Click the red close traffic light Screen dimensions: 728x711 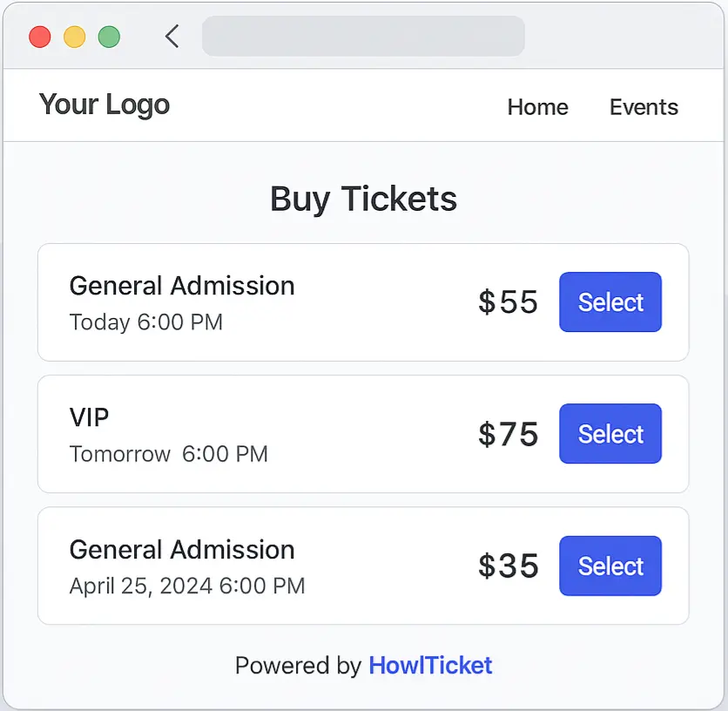click(x=39, y=37)
